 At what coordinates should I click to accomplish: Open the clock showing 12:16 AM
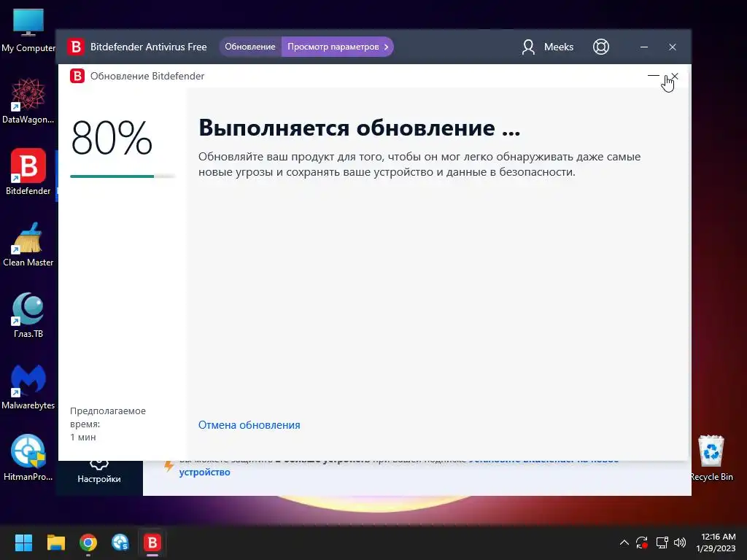(716, 542)
